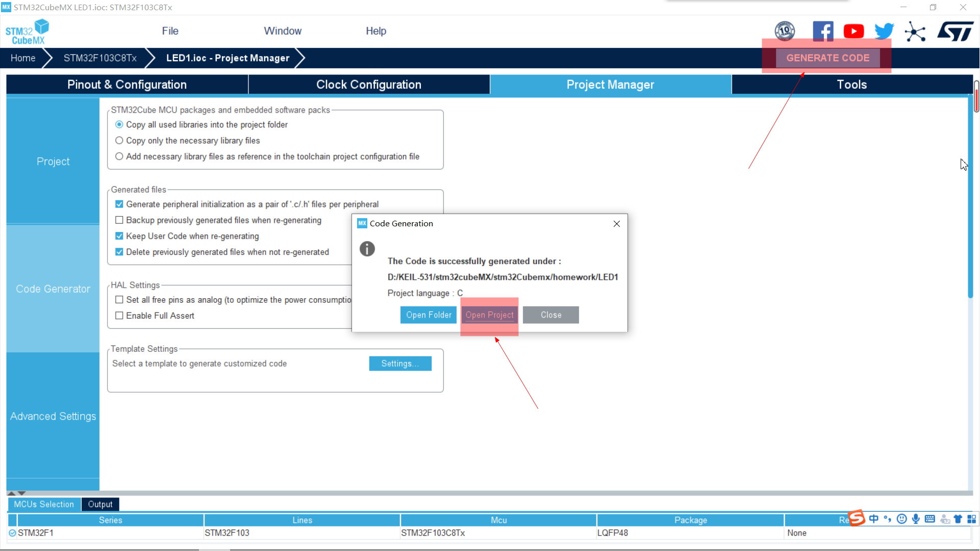980x551 pixels.
Task: Open the Help menu
Action: click(x=376, y=31)
